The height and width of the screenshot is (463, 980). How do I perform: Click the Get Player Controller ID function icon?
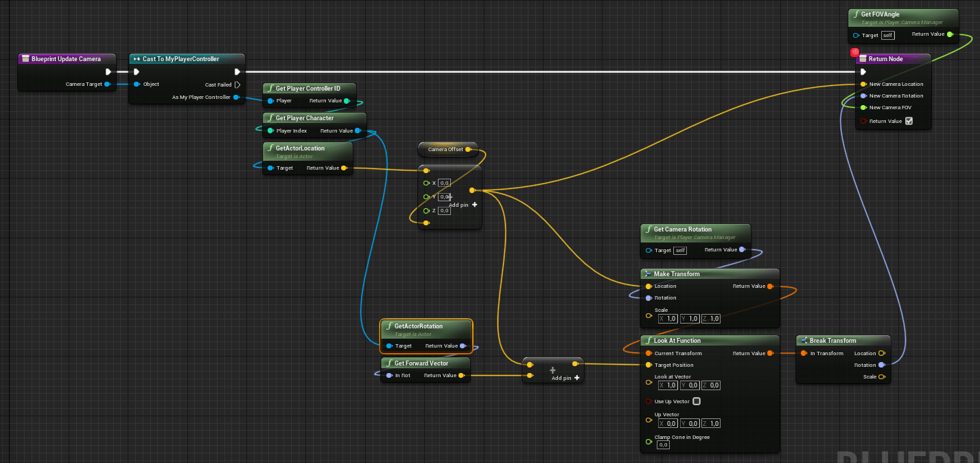tap(270, 89)
